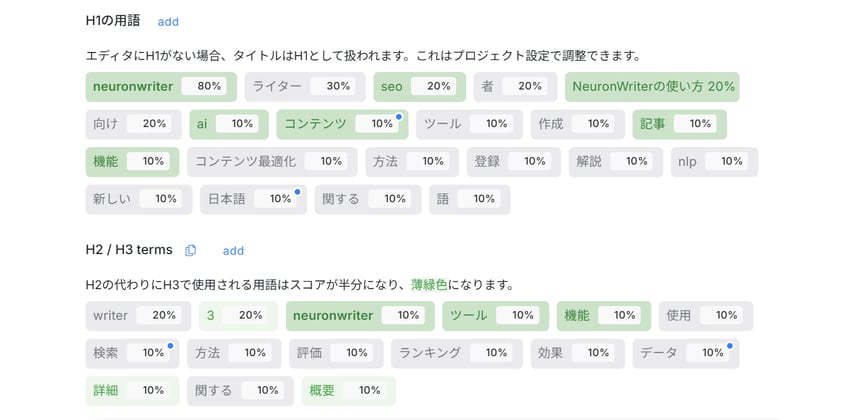Select the seo 20% term chip
Image resolution: width=844 pixels, height=420 pixels.
(x=419, y=87)
